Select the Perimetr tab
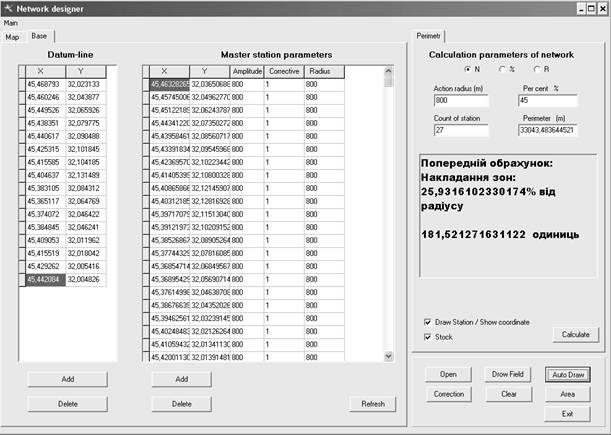This screenshot has width=611, height=435. point(430,36)
